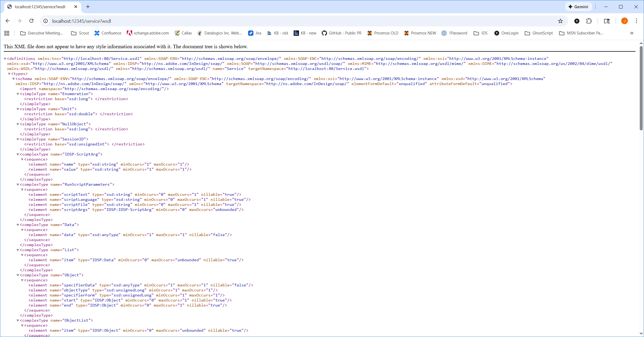Show hidden bookmarks overflow chevron
Screen dimensions: 644x337
coord(632,33)
